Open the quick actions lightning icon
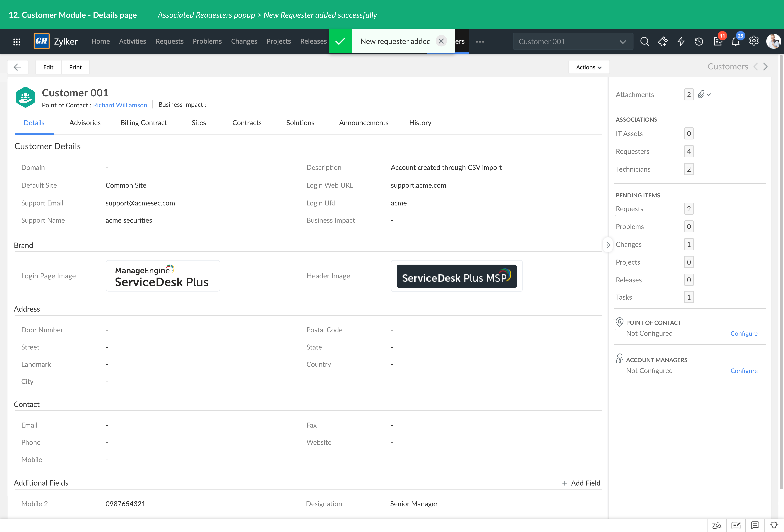 (x=681, y=41)
